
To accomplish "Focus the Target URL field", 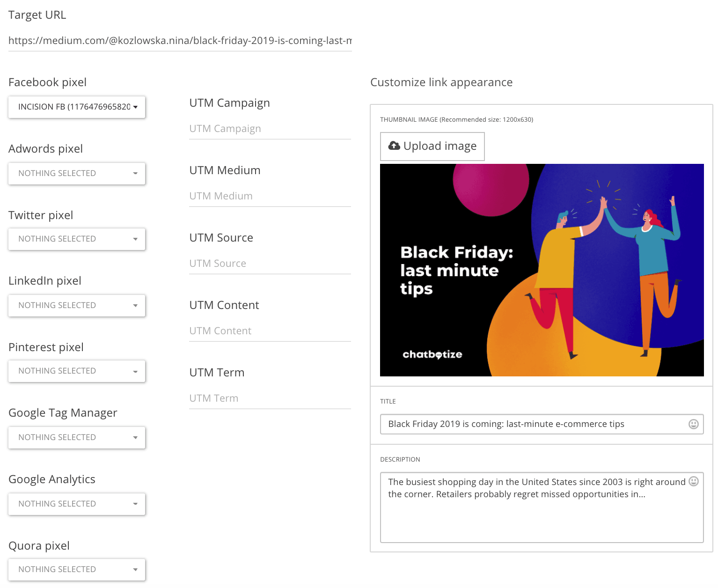I will pyautogui.click(x=180, y=41).
